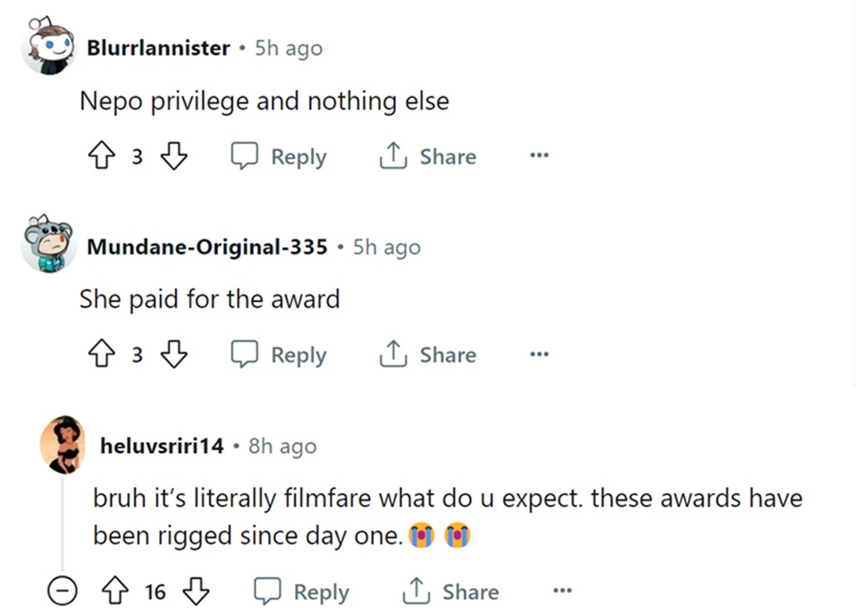Open more options on Mundane-Original-335's comment
The width and height of the screenshot is (868, 608).
click(540, 354)
